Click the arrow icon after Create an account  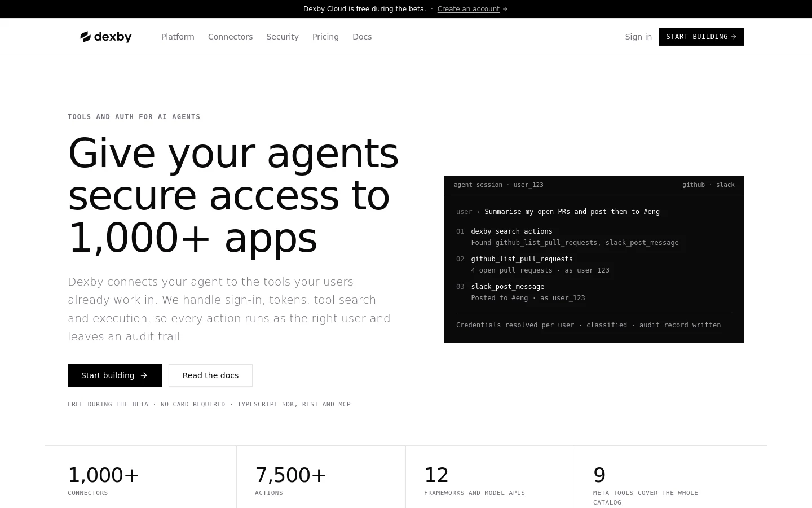[505, 9]
